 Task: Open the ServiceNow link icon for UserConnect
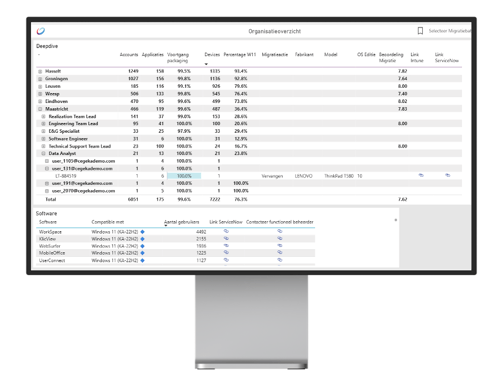[x=226, y=260]
